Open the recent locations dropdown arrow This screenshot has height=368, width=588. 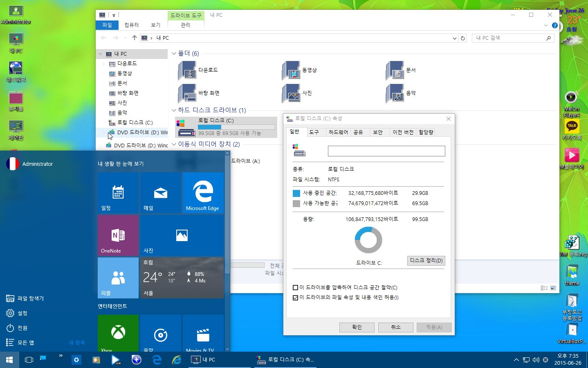point(125,38)
